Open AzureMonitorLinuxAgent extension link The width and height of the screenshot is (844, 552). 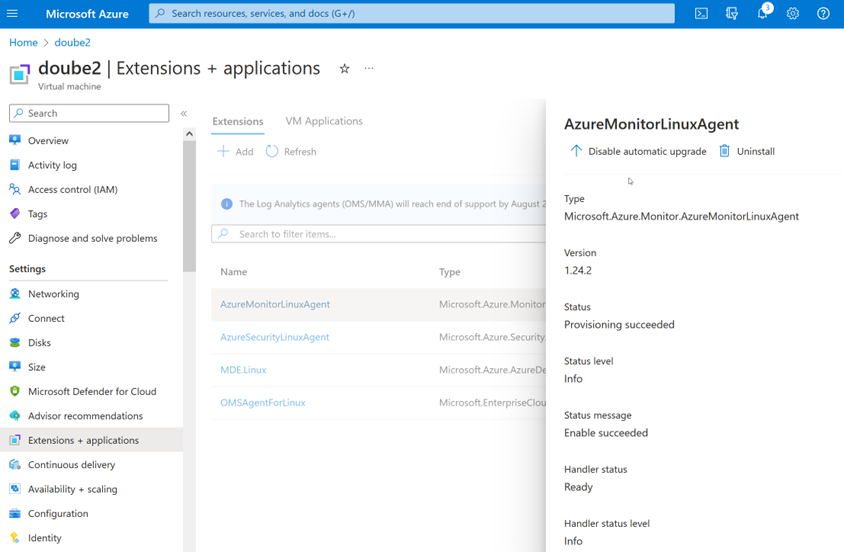(275, 305)
